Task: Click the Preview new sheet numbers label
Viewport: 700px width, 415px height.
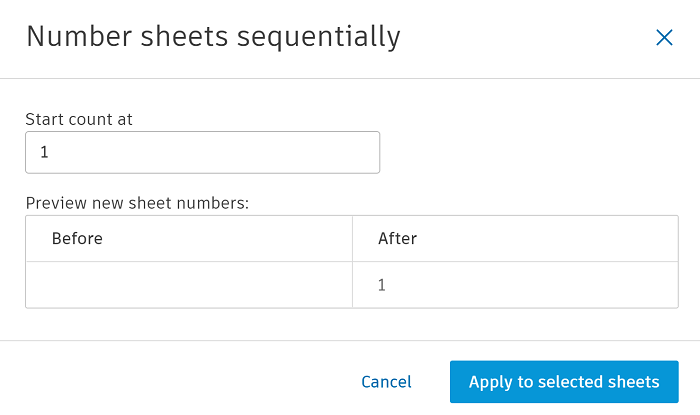Action: coord(137,203)
